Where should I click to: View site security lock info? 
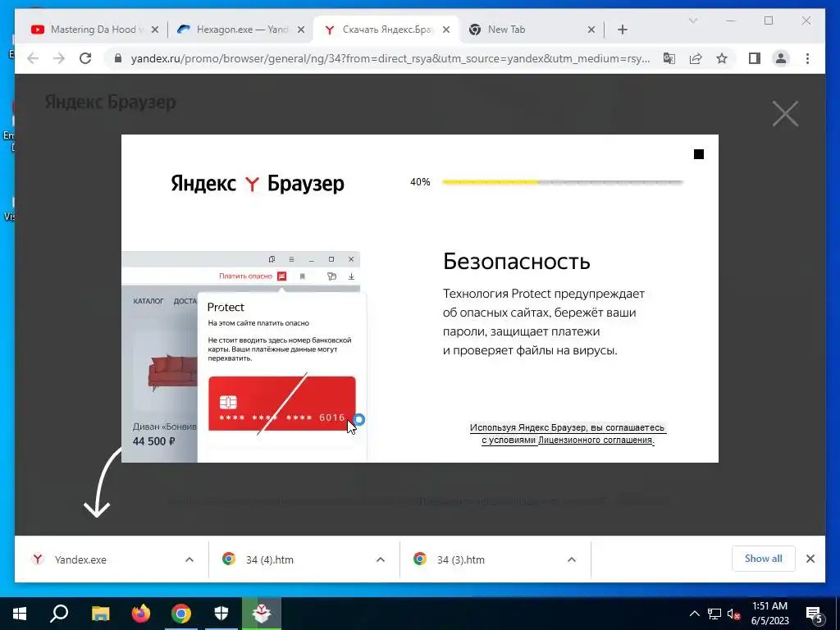click(118, 58)
